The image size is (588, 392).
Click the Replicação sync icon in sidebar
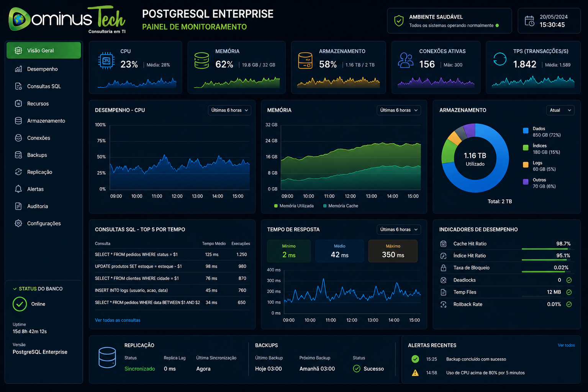pos(18,172)
